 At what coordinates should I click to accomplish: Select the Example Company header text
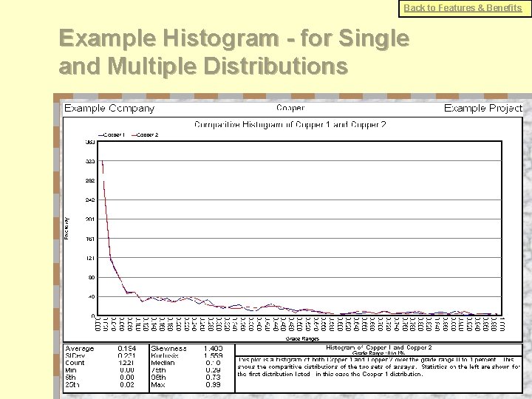(109, 108)
